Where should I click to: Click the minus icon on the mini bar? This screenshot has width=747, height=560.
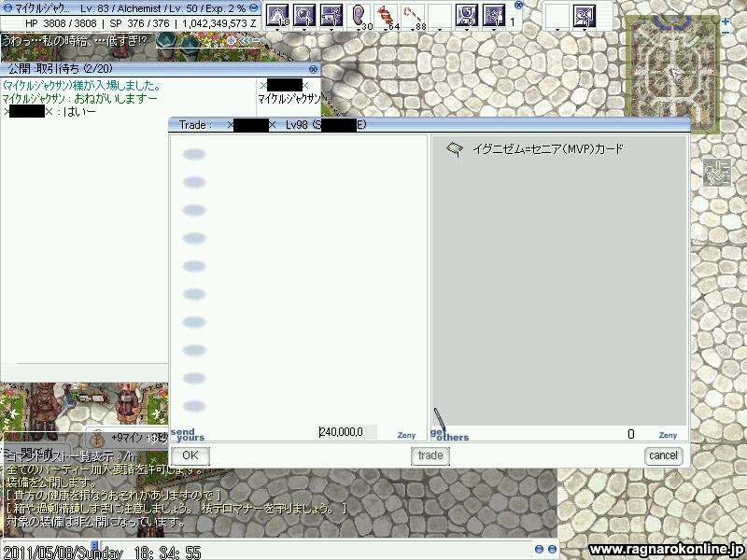[x=255, y=41]
